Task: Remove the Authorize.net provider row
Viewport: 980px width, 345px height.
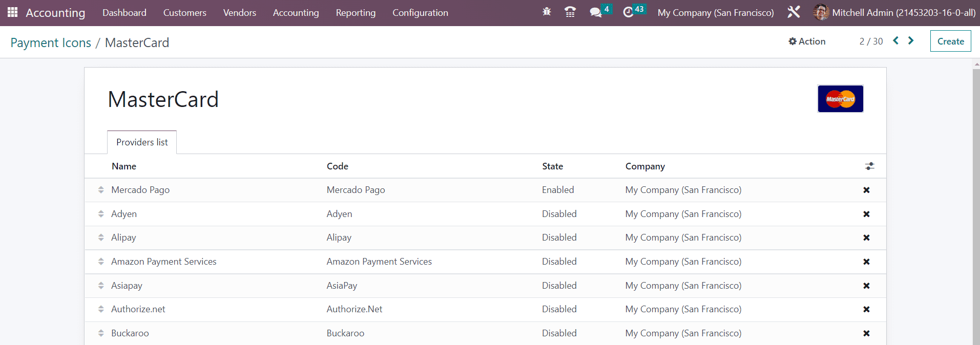Action: pyautogui.click(x=866, y=309)
